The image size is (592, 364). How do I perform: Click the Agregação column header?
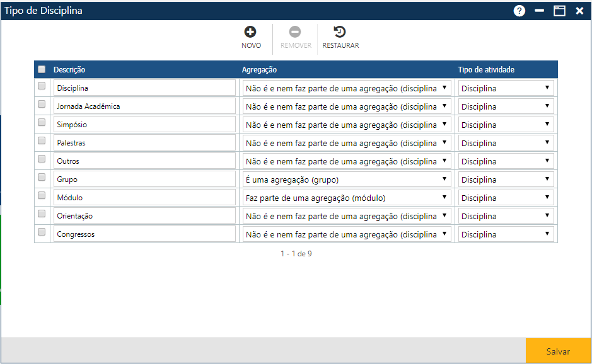[259, 70]
